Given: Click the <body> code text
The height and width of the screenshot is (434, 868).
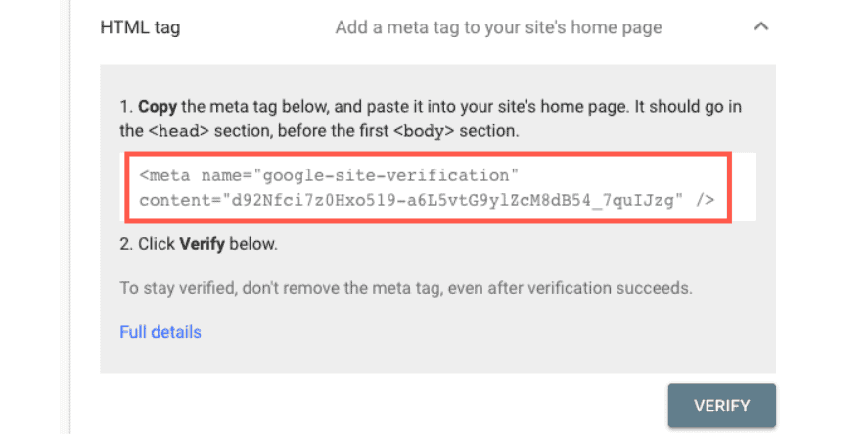Looking at the screenshot, I should point(427,132).
